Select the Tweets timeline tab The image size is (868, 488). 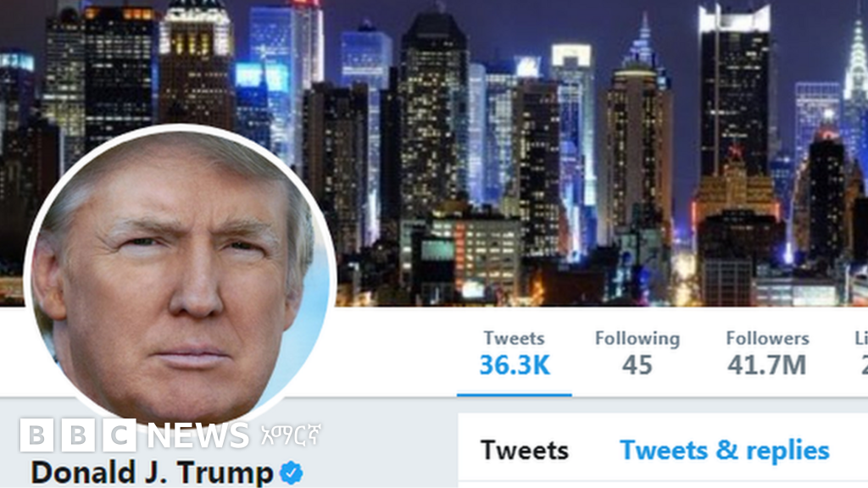[524, 451]
